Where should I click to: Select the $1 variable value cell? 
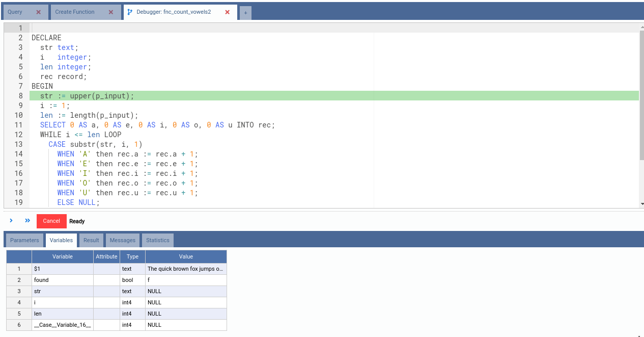[x=186, y=269]
